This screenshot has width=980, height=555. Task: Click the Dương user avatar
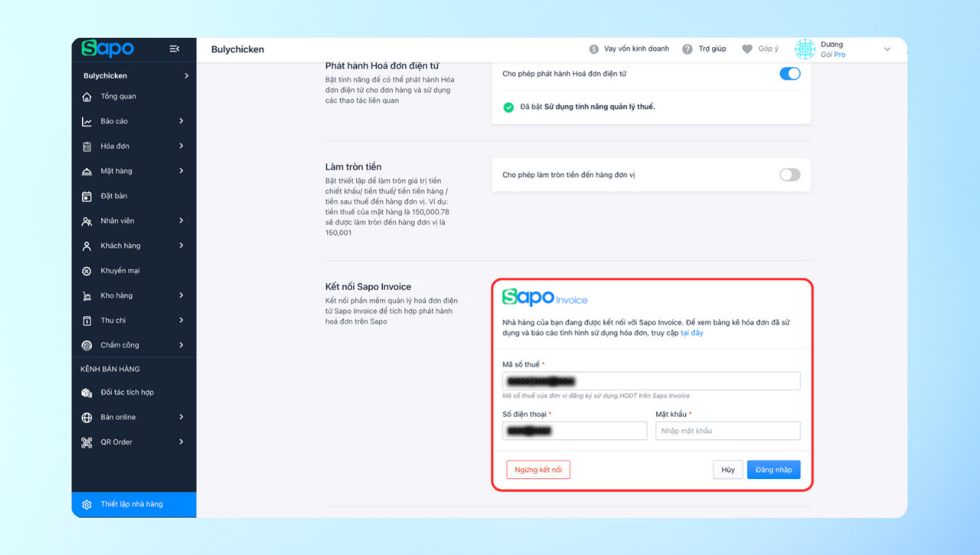click(805, 49)
